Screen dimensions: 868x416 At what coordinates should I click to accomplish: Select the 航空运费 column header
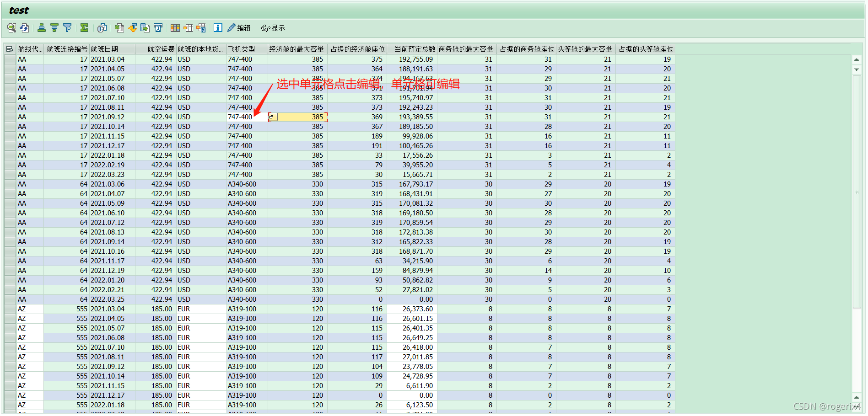[x=156, y=49]
